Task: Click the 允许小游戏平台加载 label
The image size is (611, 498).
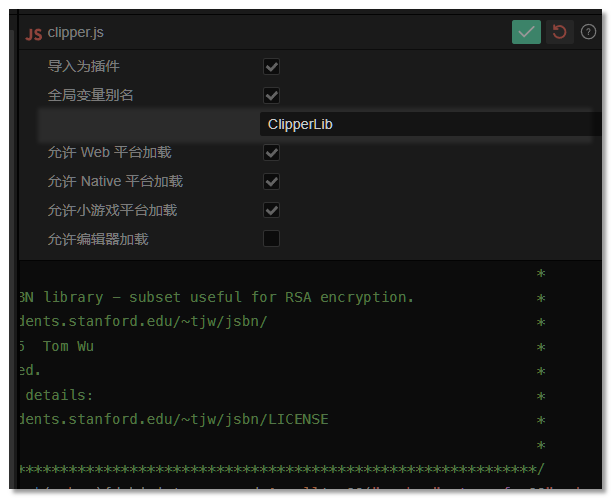Action: pos(112,210)
